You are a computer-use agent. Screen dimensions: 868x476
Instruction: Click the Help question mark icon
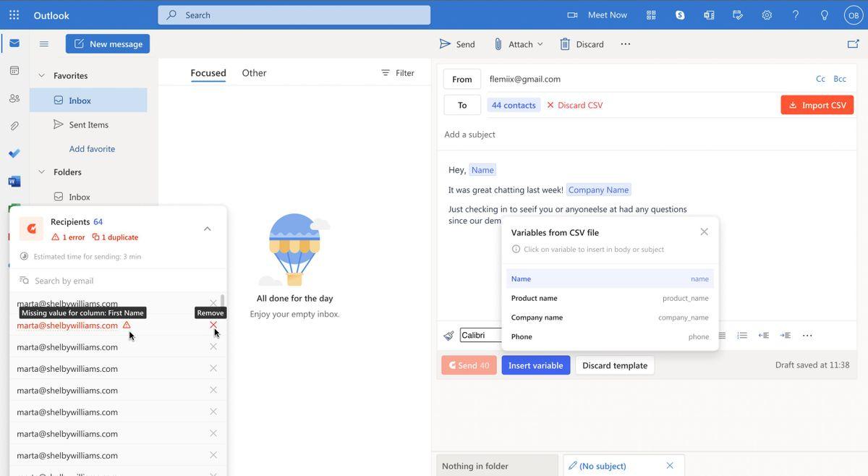point(796,14)
